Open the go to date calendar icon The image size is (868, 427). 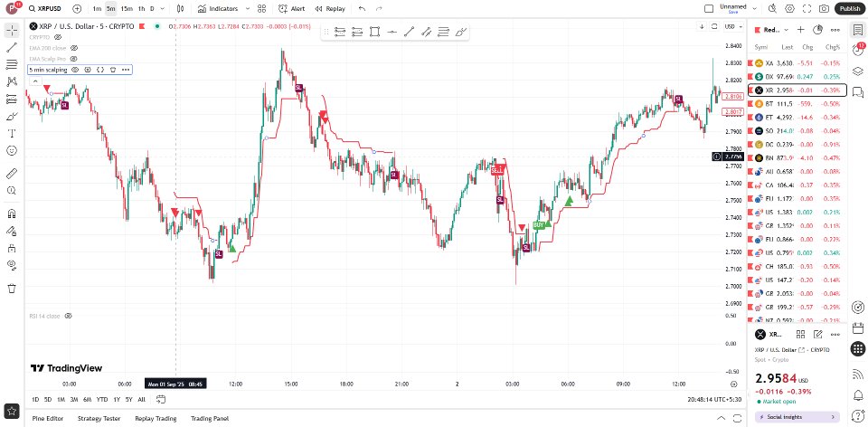tap(161, 399)
